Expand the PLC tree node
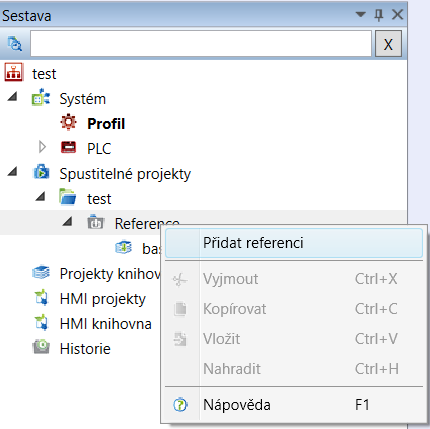The width and height of the screenshot is (430, 429). (x=42, y=147)
